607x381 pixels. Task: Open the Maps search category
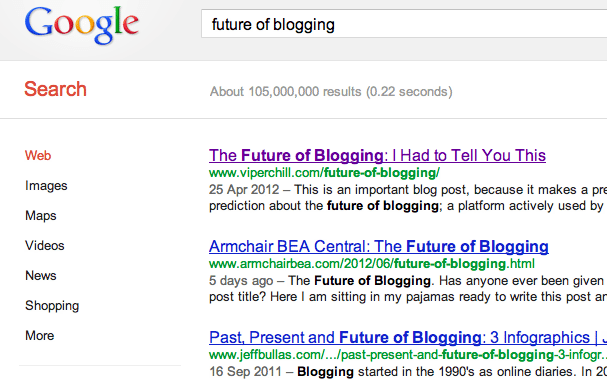(x=41, y=216)
